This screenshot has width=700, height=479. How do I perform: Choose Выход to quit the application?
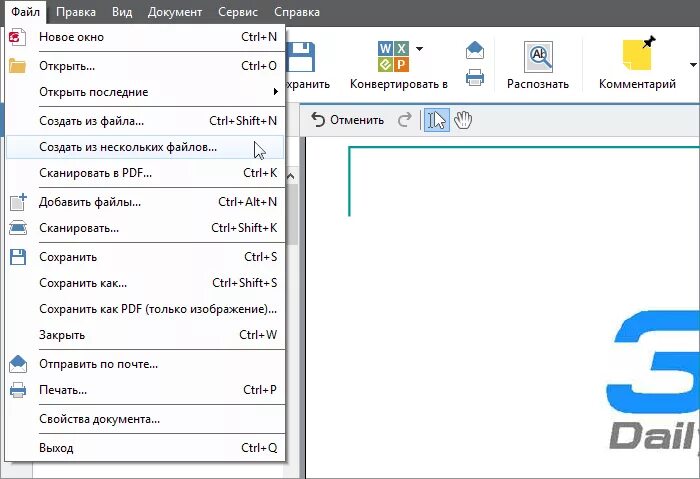tap(145, 448)
